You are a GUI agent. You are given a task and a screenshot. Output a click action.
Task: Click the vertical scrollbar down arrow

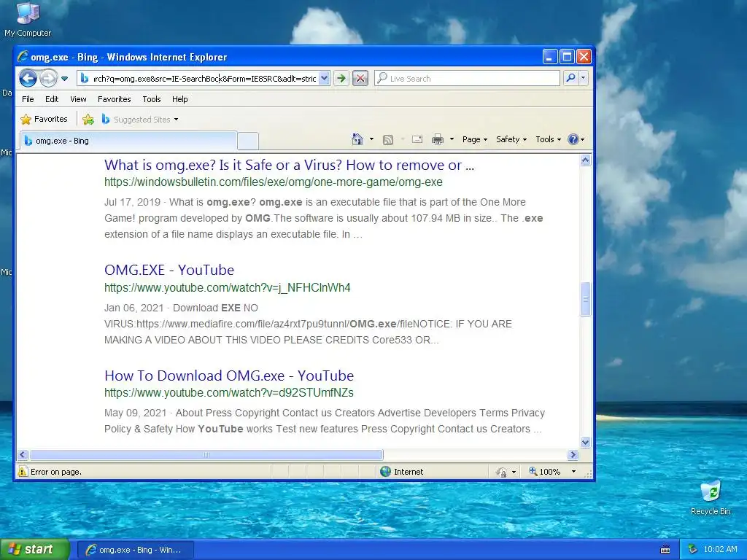(586, 443)
